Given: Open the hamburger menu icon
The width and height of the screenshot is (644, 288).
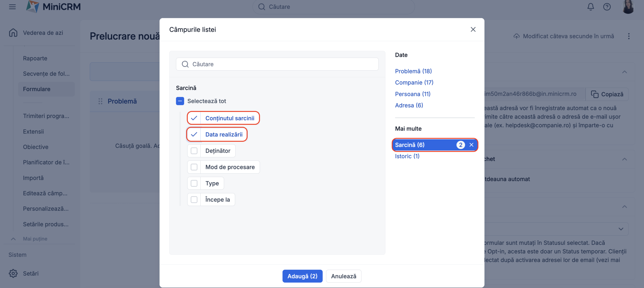Looking at the screenshot, I should pyautogui.click(x=12, y=7).
